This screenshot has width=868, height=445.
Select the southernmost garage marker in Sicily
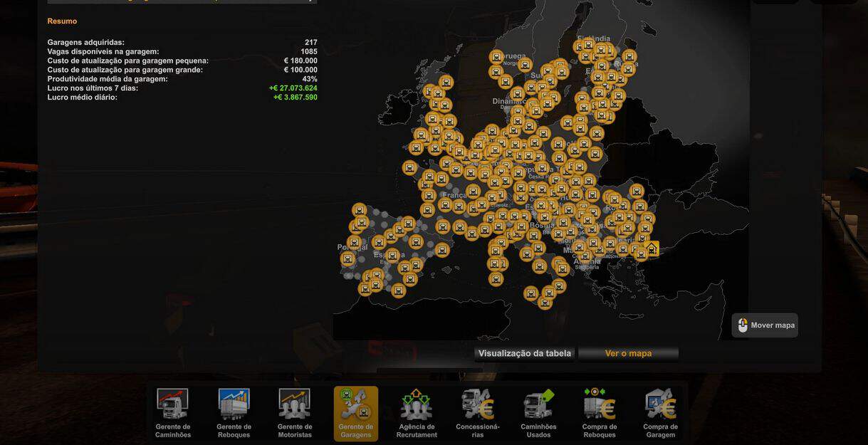(x=545, y=302)
